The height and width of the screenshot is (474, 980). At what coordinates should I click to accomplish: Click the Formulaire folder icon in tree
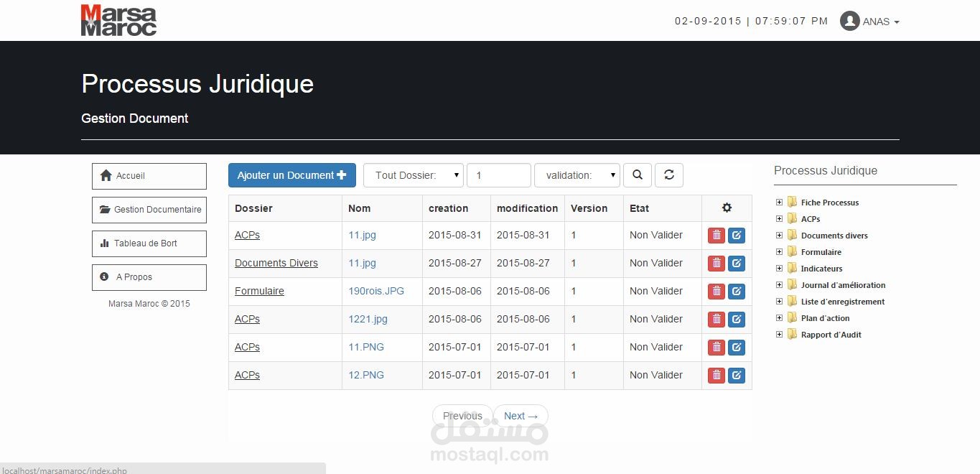[x=793, y=251]
